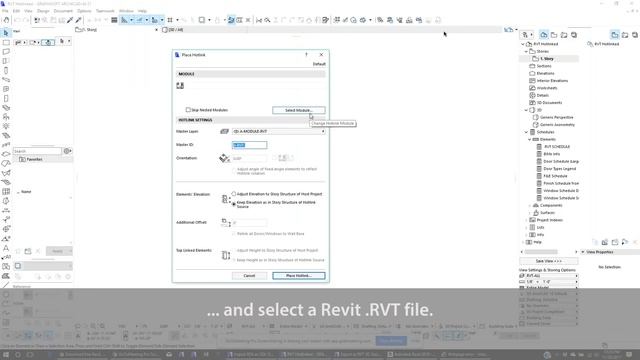The image size is (640, 360).
Task: Select the Arrow tool in toolbox
Action: [x=6, y=33]
